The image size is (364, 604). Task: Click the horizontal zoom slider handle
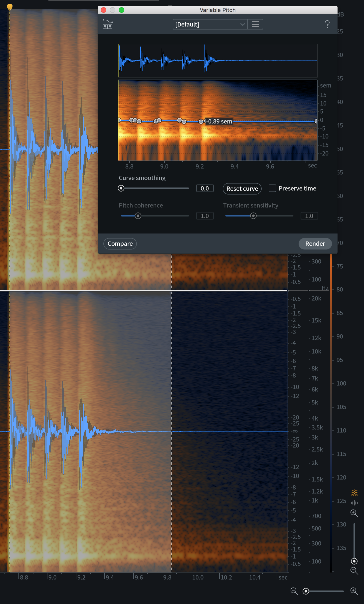[306, 591]
